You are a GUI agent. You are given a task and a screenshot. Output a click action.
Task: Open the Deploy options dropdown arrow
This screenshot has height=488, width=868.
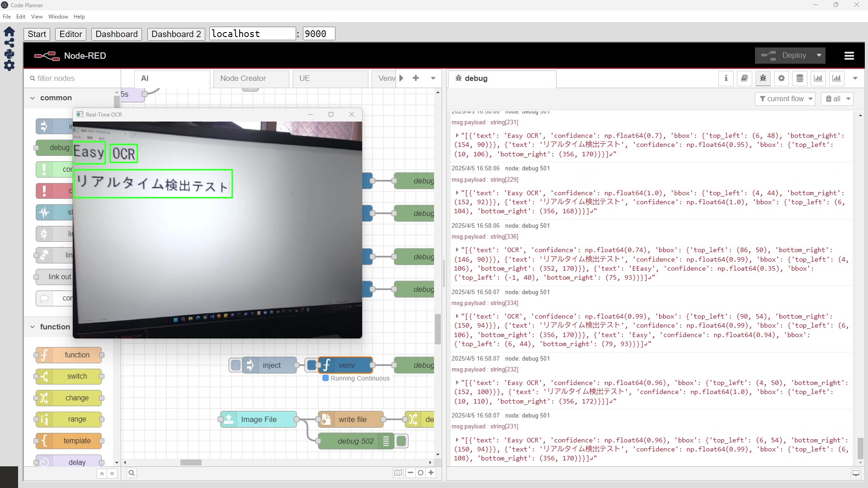tap(819, 55)
